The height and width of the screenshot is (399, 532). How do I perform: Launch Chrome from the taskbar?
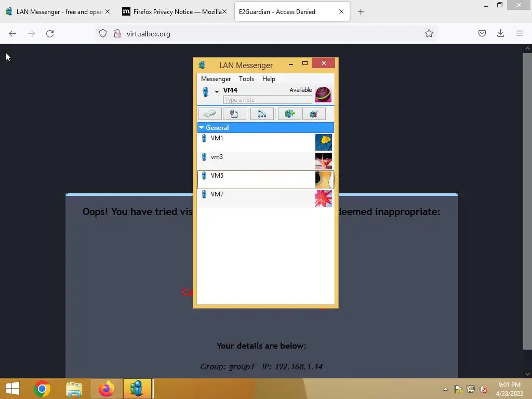42,389
